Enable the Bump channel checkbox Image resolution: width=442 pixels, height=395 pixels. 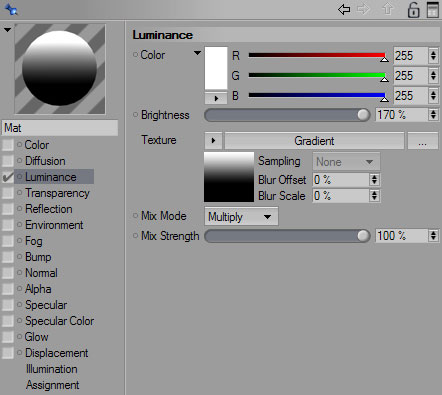coord(8,257)
